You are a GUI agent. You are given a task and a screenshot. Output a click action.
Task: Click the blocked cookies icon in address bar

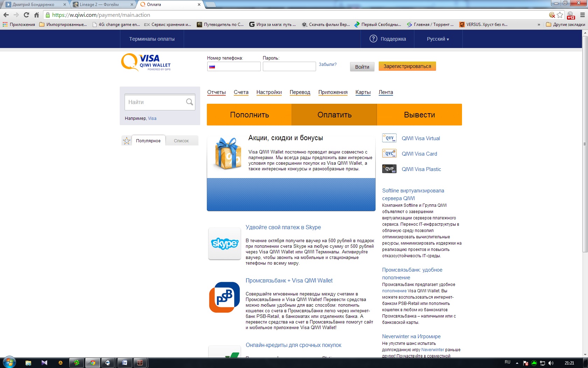point(552,15)
